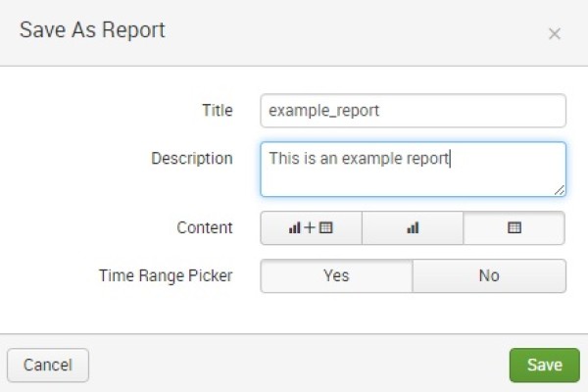Viewport: 588px width, 392px height.
Task: Click the Description box resize handle
Action: coord(560,189)
